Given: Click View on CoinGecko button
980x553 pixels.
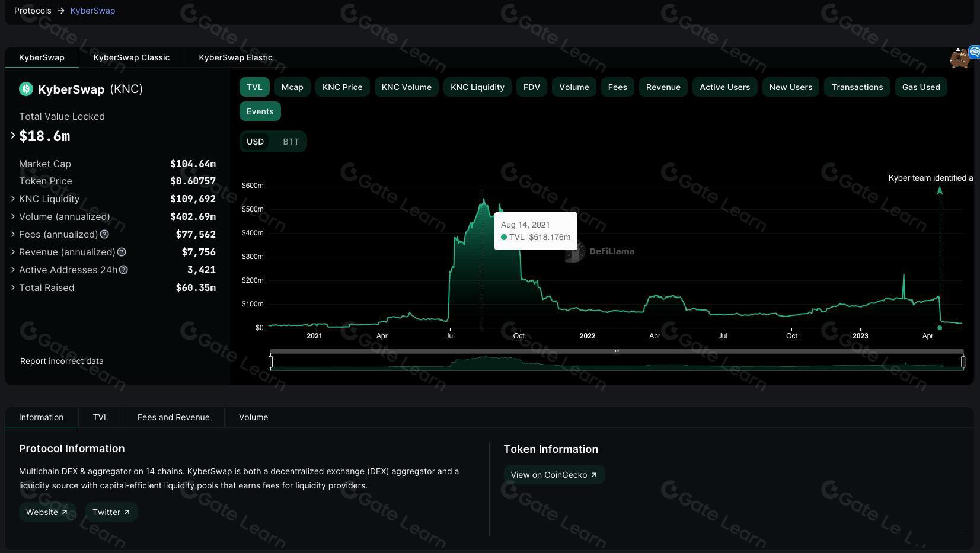Looking at the screenshot, I should point(554,475).
